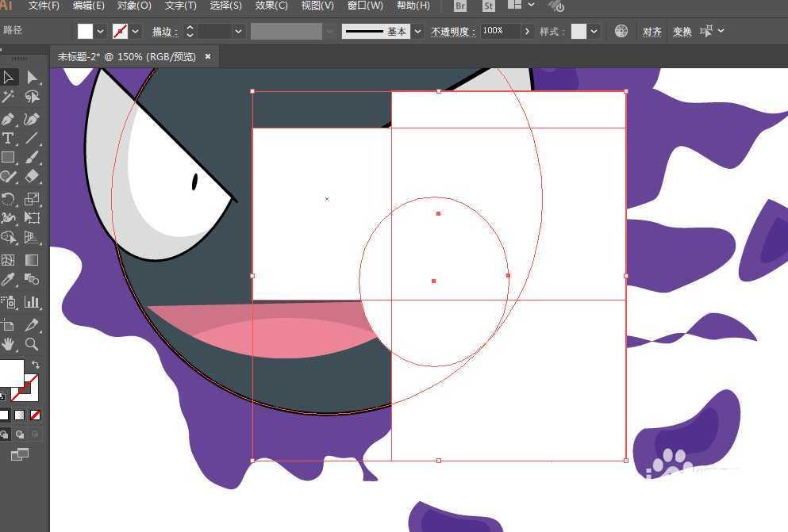The image size is (788, 532).
Task: Select the Rectangle shape tool
Action: click(x=8, y=158)
